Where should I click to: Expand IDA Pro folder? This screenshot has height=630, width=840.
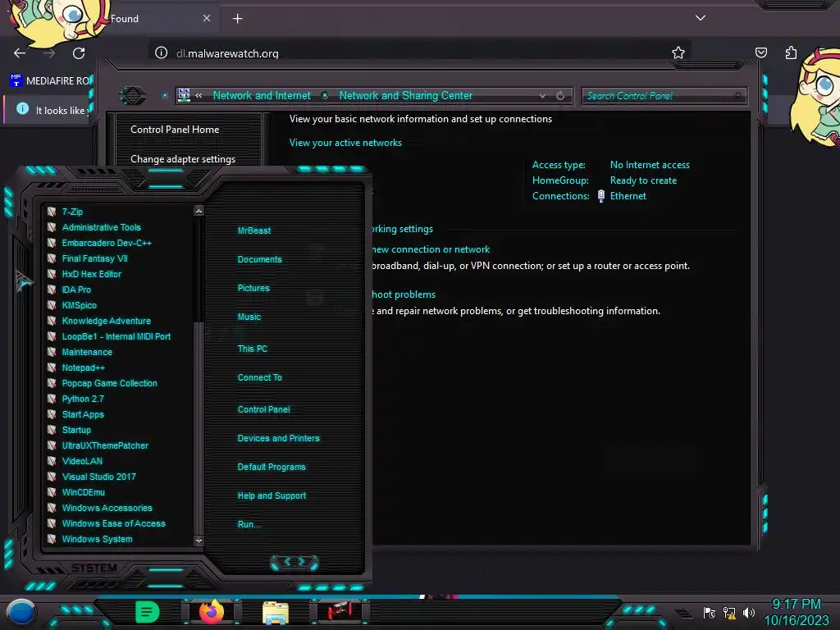tap(76, 290)
